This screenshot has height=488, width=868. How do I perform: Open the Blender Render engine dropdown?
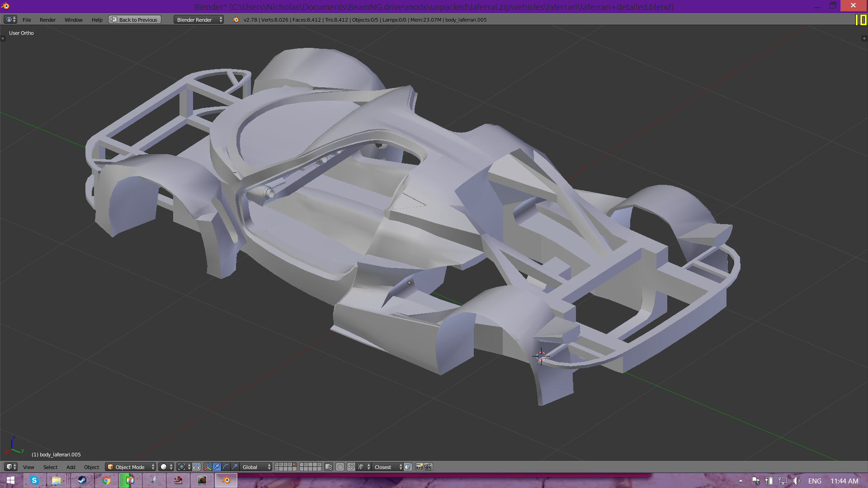pos(199,20)
